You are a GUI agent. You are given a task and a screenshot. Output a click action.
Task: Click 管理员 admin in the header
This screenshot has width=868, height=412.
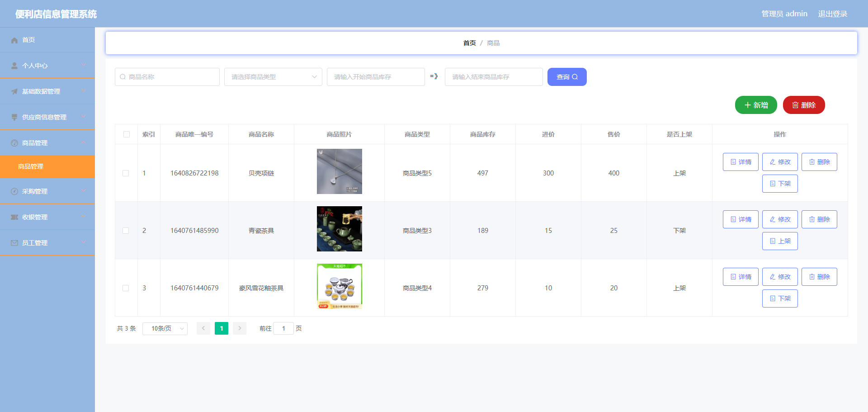click(784, 14)
